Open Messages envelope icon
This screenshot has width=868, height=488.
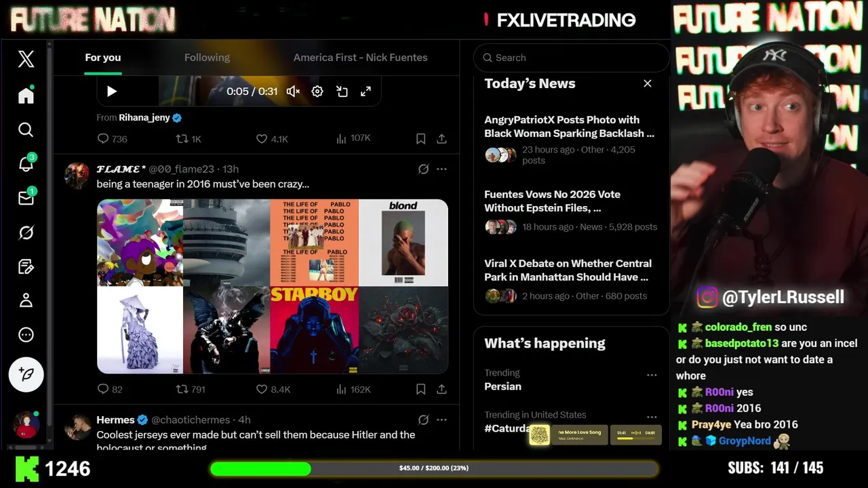coord(26,198)
